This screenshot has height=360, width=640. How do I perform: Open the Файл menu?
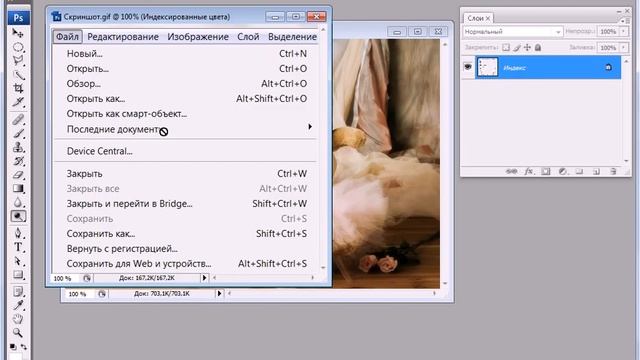[x=67, y=37]
